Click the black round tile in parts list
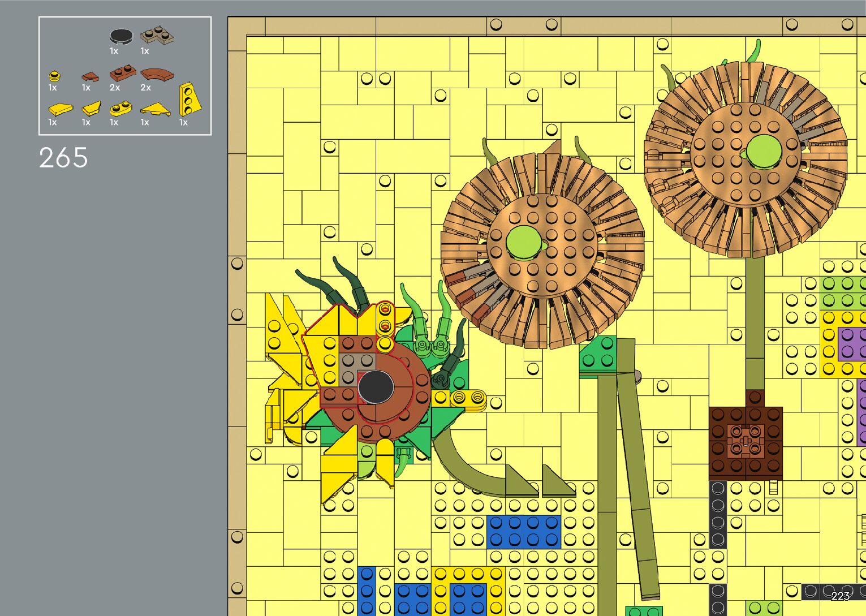This screenshot has height=616, width=866. [x=120, y=37]
